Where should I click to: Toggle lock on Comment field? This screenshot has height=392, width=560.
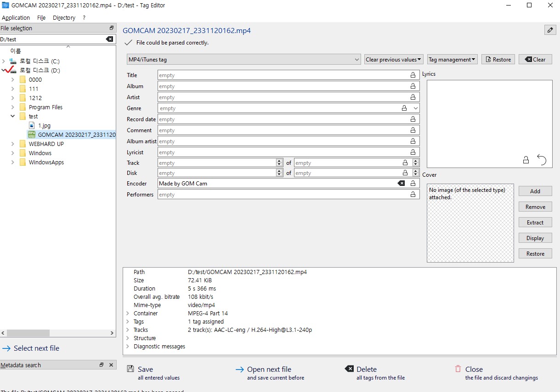pyautogui.click(x=413, y=130)
